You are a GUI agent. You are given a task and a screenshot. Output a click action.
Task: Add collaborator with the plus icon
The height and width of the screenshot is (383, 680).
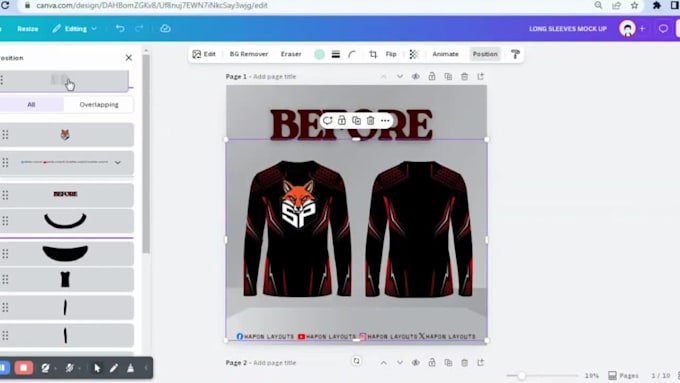pos(642,29)
